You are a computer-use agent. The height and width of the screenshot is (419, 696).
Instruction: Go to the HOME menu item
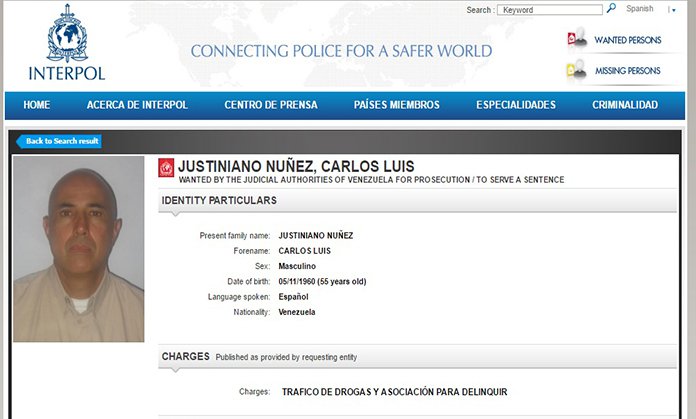click(37, 105)
